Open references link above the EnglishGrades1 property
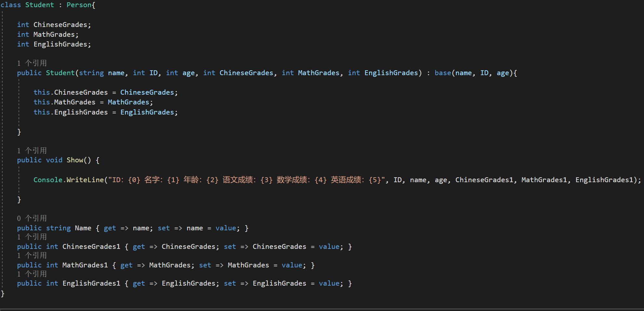The width and height of the screenshot is (644, 311). tap(32, 274)
